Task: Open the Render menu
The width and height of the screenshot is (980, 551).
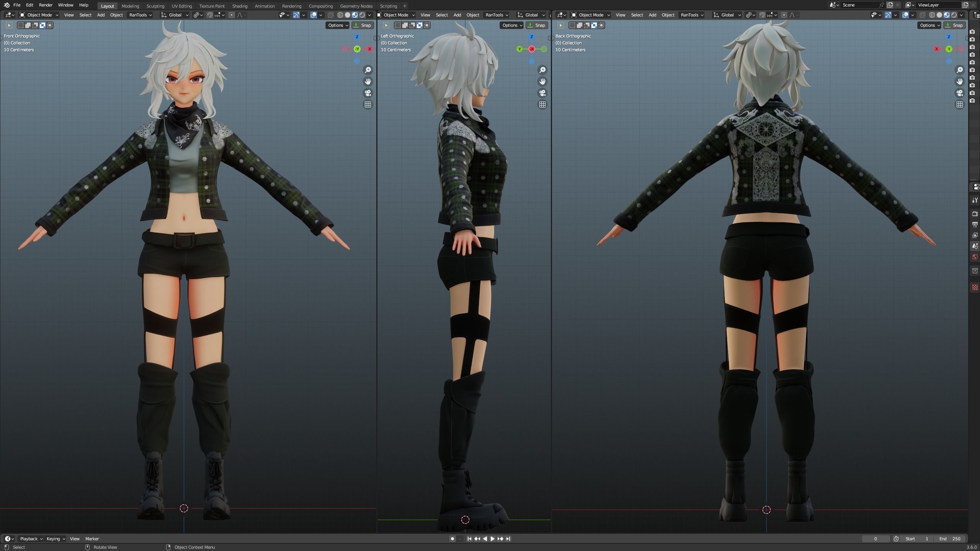Action: (x=46, y=5)
